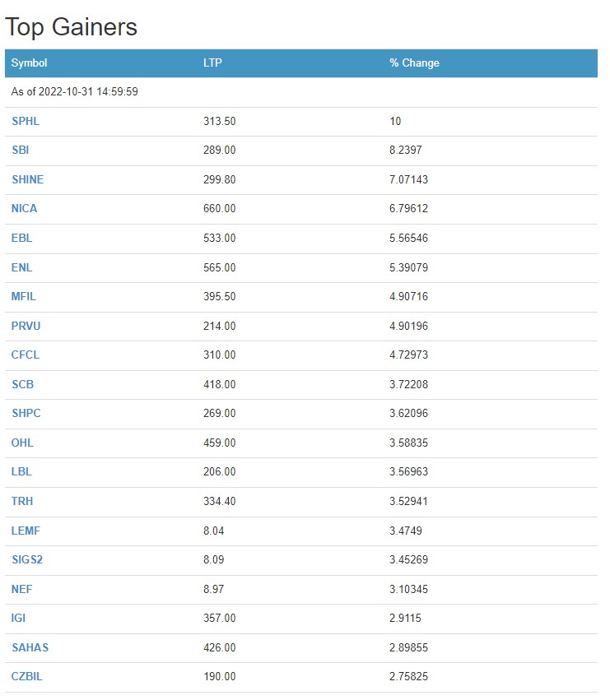Open the LBL stock link
610x700 pixels.
click(21, 471)
